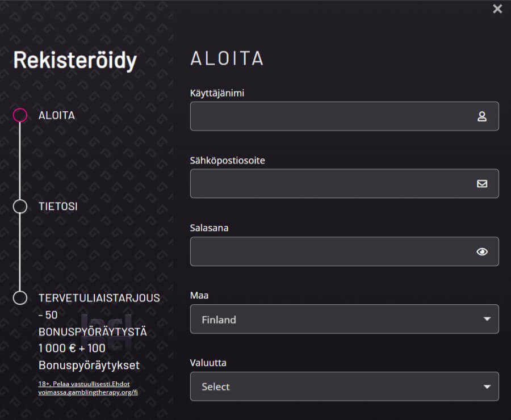The height and width of the screenshot is (420, 511).
Task: Focus the Käyttäjänimi username input field
Action: [329, 116]
